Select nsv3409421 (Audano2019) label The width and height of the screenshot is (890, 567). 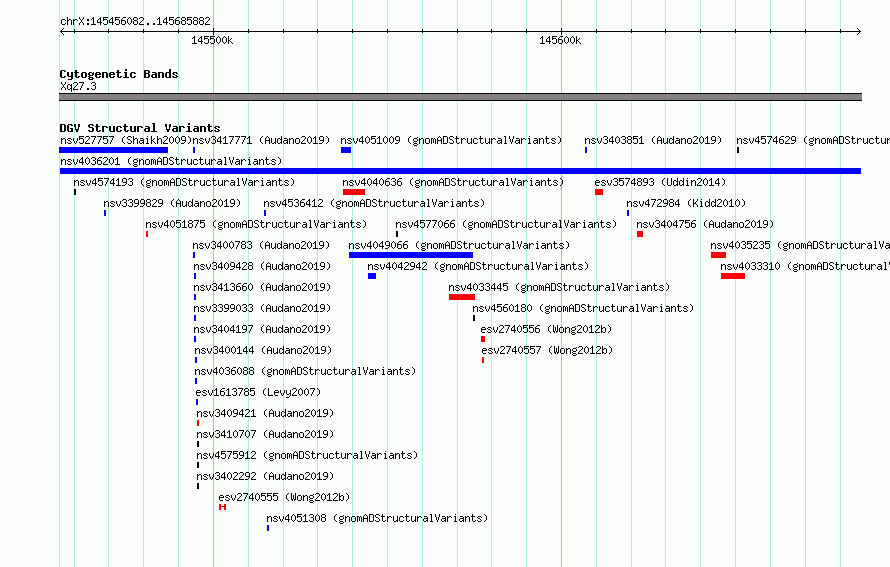265,413
